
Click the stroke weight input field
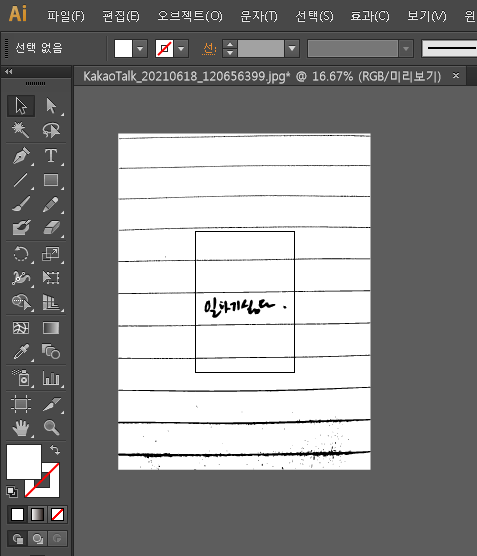[261, 49]
